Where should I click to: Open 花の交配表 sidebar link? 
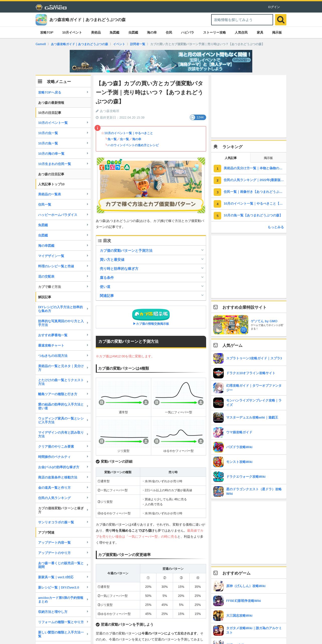click(63, 276)
